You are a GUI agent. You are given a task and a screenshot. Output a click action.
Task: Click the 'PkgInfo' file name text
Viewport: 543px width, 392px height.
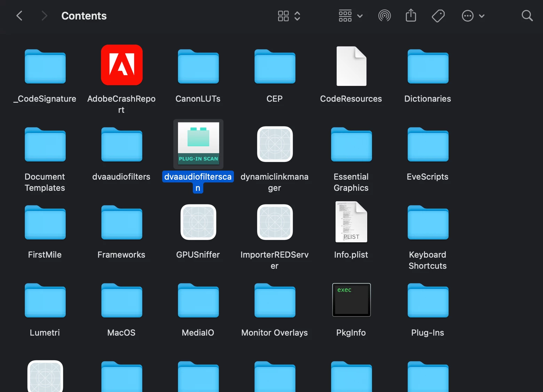pos(351,333)
